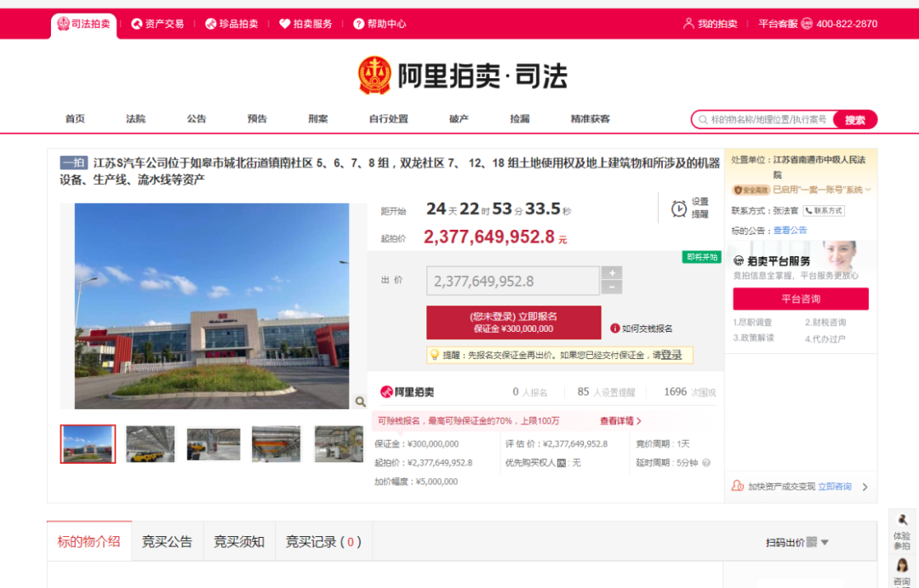
Task: Click the 阿里拍卖·司法 logo emblem
Action: (374, 75)
